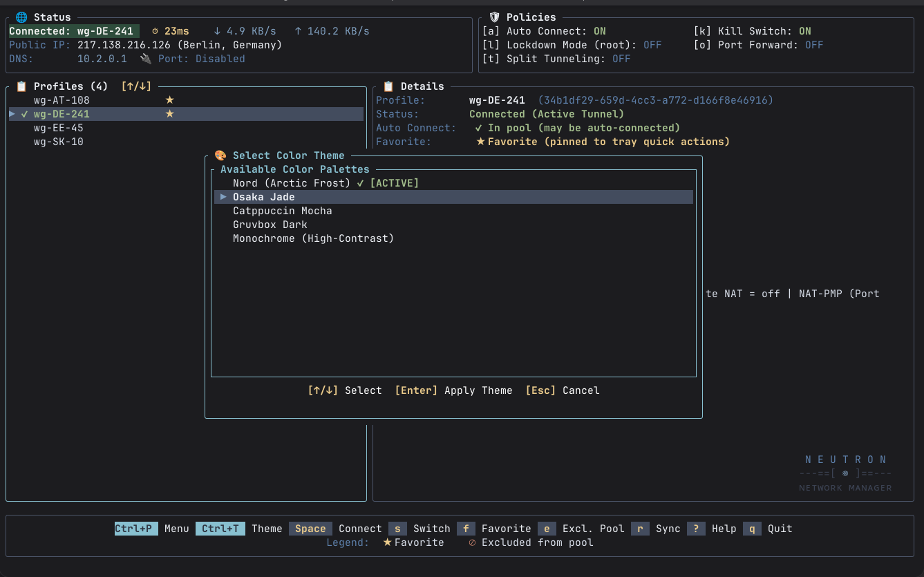Click the Connected (Active Tunnel) status text
Screen dimensions: 924x577
point(547,114)
